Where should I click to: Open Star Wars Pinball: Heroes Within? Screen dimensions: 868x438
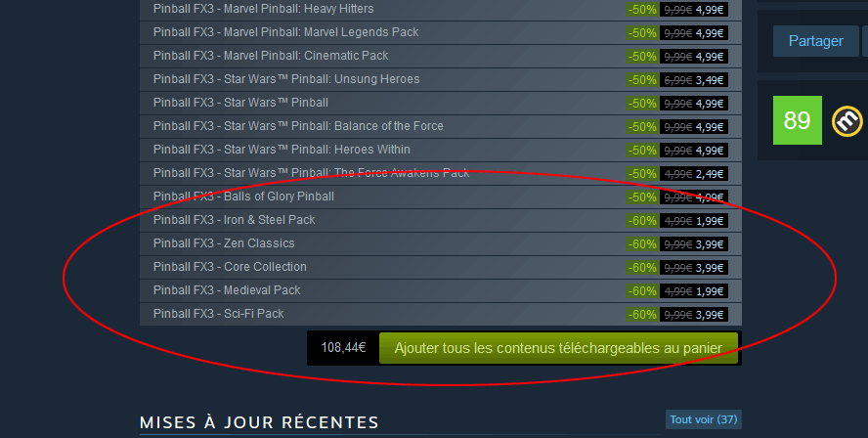(x=441, y=150)
